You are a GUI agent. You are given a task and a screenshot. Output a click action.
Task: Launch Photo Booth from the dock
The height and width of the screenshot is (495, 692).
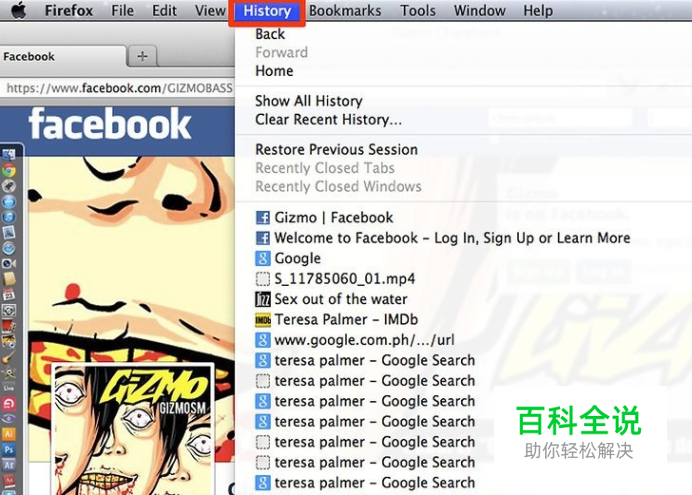coord(9,326)
